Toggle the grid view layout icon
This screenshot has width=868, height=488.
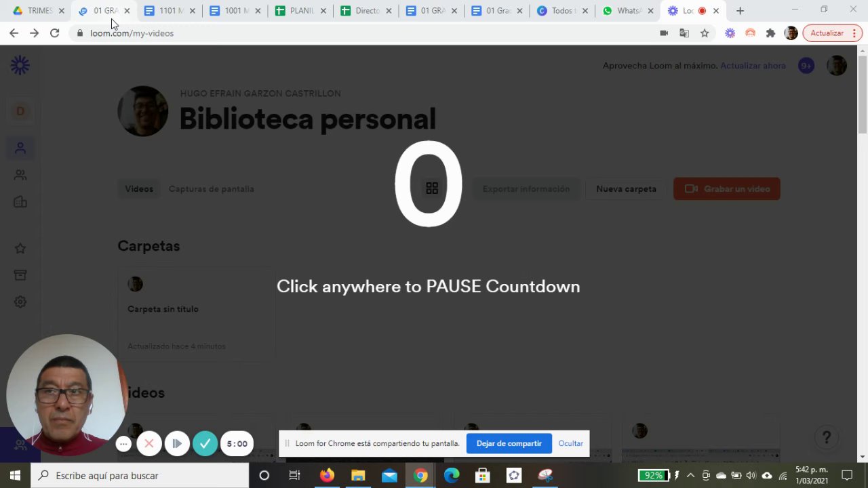click(432, 188)
